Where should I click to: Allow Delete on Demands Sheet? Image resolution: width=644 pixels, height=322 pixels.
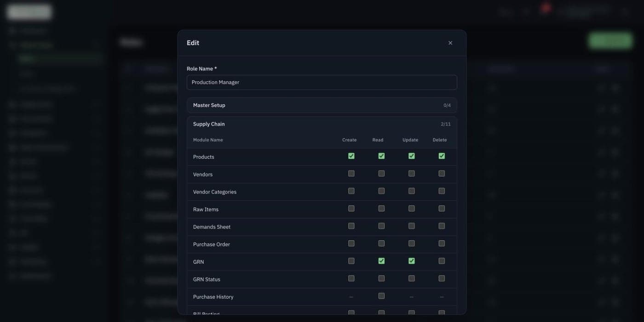point(442,226)
